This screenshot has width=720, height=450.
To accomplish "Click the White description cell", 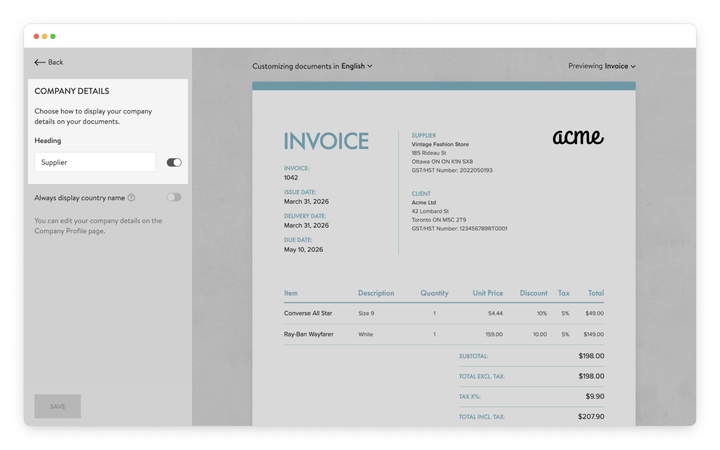I will click(366, 334).
